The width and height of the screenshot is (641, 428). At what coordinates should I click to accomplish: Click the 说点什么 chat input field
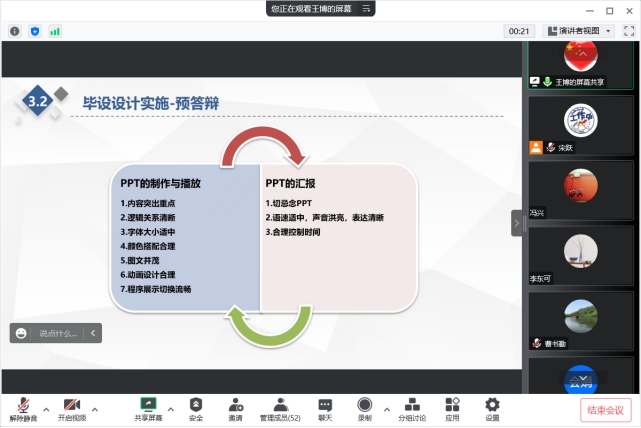pos(58,334)
